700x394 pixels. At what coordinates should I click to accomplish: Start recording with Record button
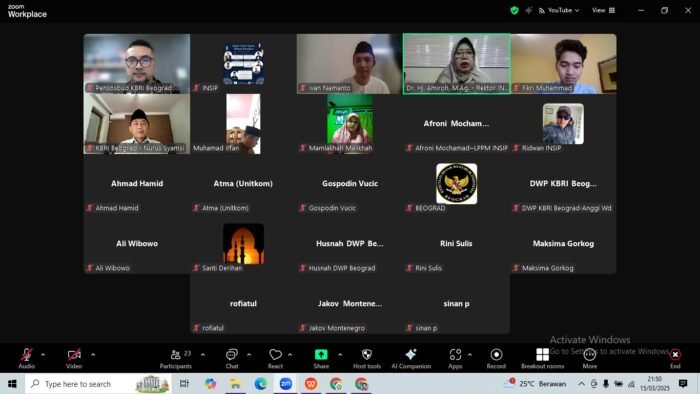point(496,359)
